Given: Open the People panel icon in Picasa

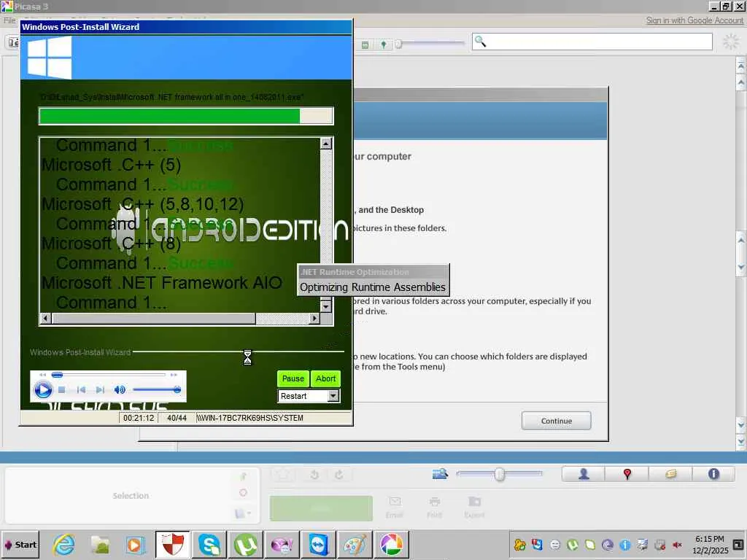Looking at the screenshot, I should 584,474.
